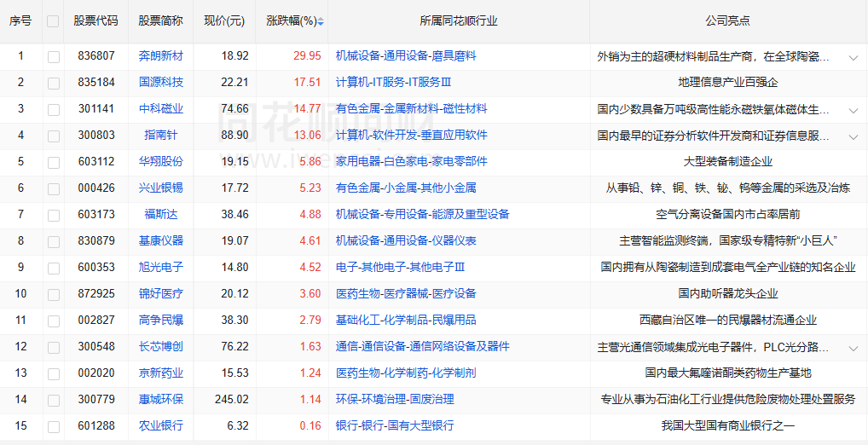
Task: Open industry 通信-通信设备-通信网络设备及器件
Action: point(422,346)
